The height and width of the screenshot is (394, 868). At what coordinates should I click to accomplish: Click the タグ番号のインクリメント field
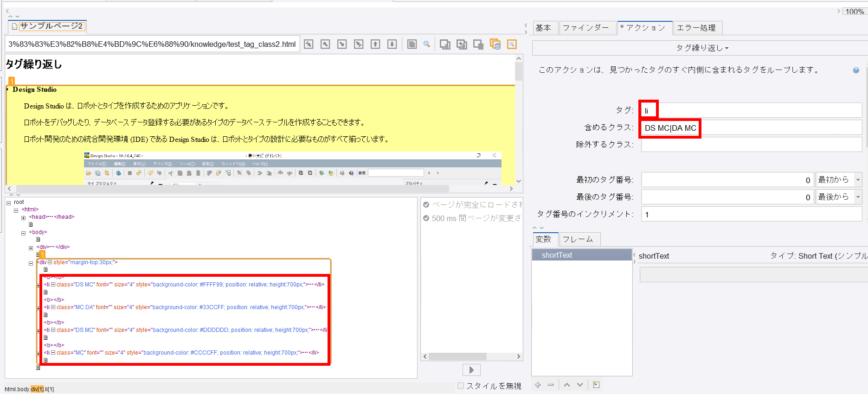(751, 214)
